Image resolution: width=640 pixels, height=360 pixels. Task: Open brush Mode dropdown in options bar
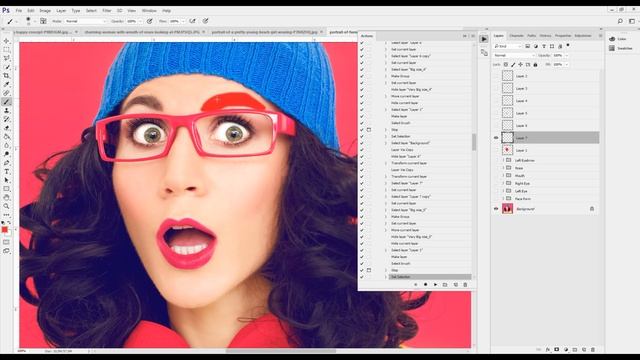86,21
